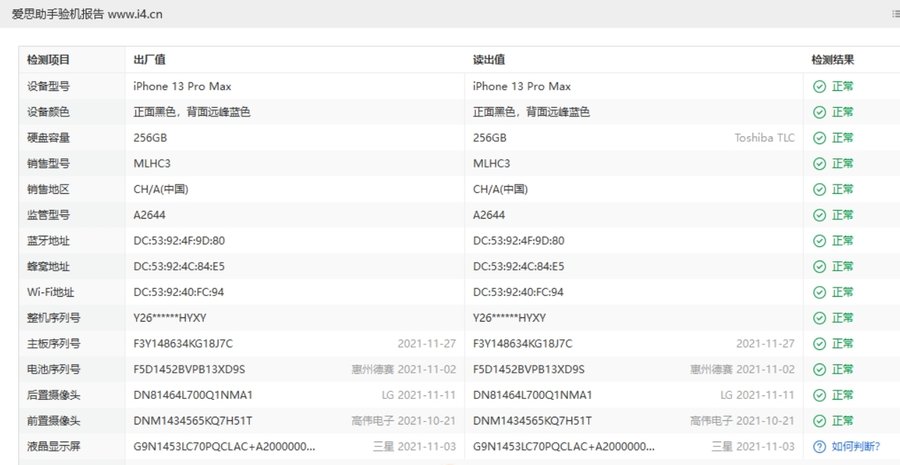Select the Toshiba TLC label in 硬盘容量 row

pyautogui.click(x=764, y=138)
